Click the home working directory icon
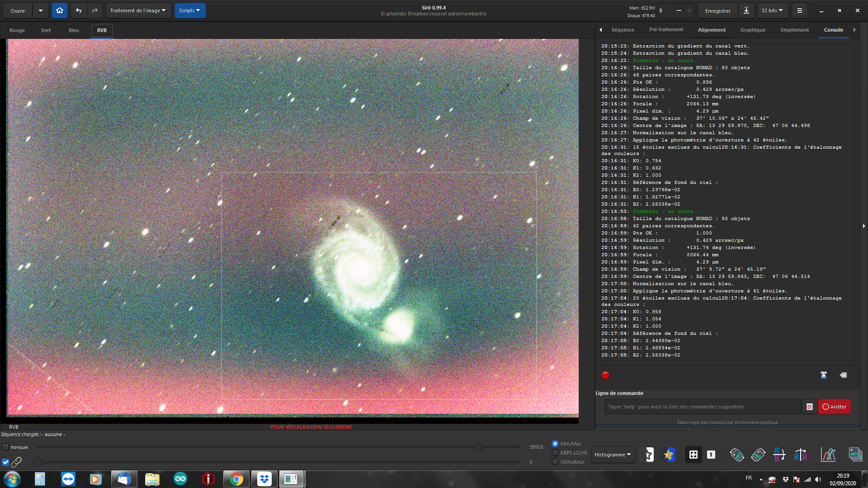The height and width of the screenshot is (488, 868). [60, 10]
